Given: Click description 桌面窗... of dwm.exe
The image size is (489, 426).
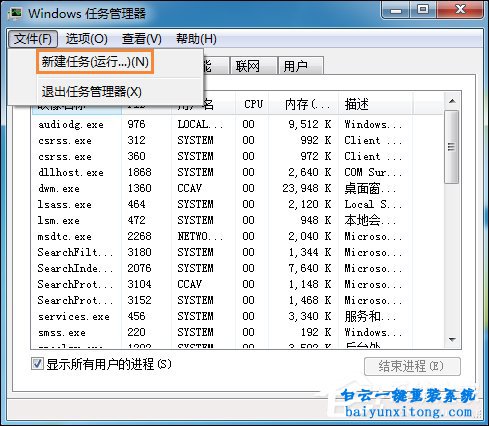Looking at the screenshot, I should pos(370,188).
